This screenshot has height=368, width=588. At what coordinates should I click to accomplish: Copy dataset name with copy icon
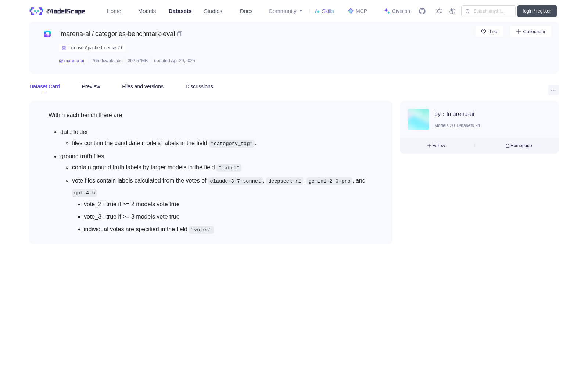coord(180,34)
